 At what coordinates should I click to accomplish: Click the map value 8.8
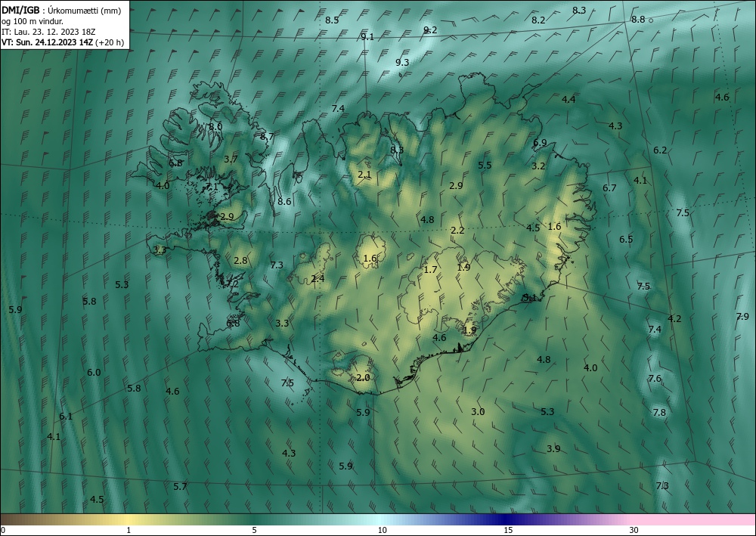tap(638, 20)
